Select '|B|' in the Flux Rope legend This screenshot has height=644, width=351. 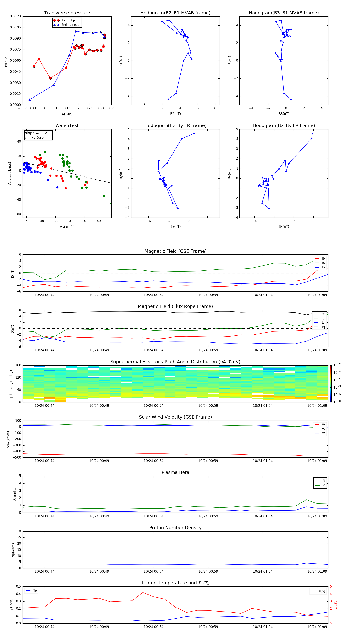pyautogui.click(x=320, y=327)
